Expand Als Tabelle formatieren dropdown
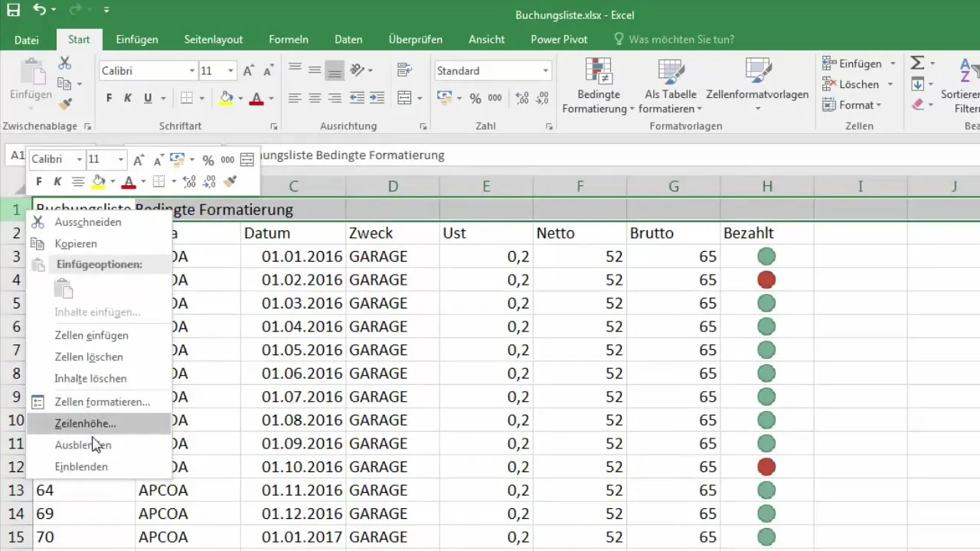The height and width of the screenshot is (551, 980). pyautogui.click(x=671, y=102)
